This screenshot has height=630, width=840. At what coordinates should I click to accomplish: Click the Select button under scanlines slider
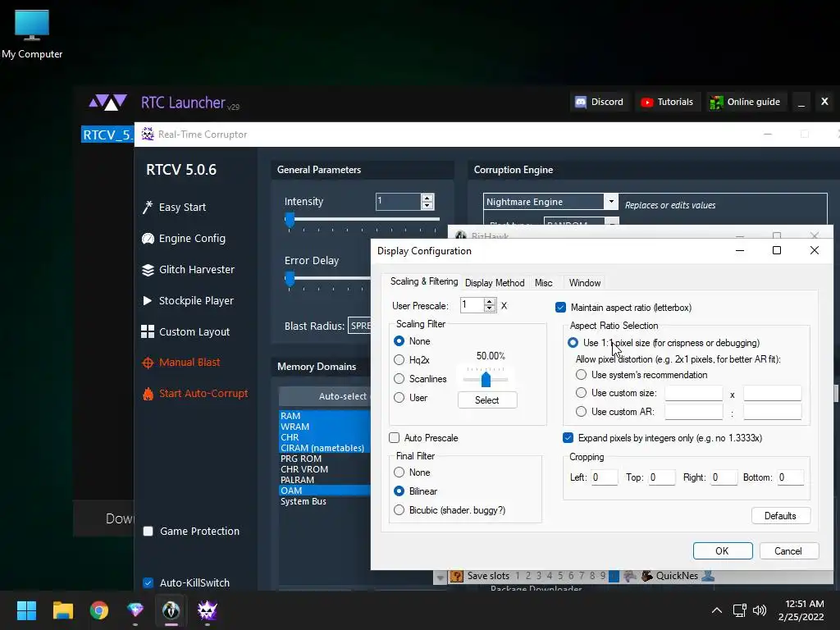[x=487, y=400]
